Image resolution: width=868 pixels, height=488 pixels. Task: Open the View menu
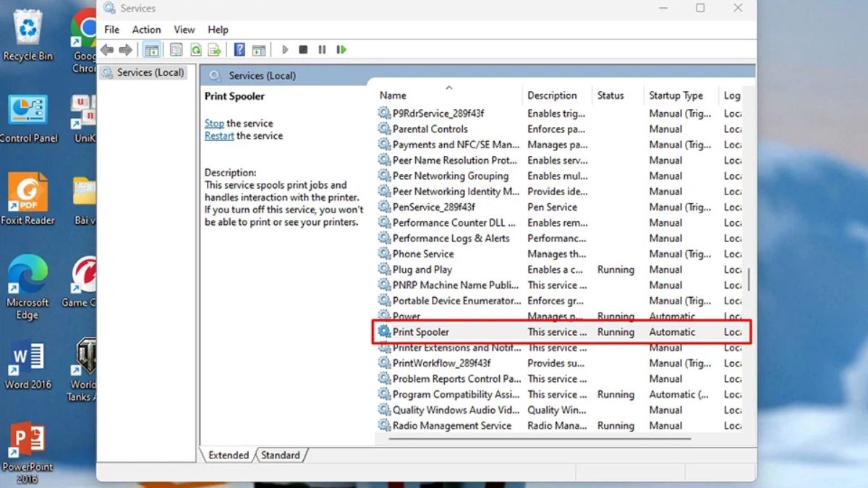click(x=184, y=30)
